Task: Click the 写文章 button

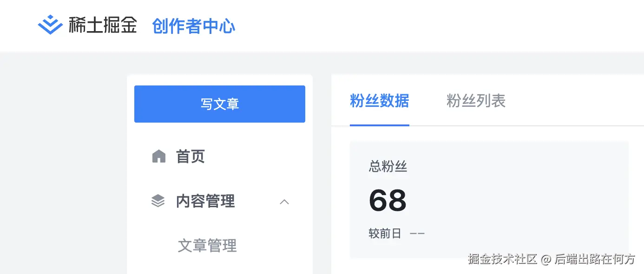Action: pos(220,104)
